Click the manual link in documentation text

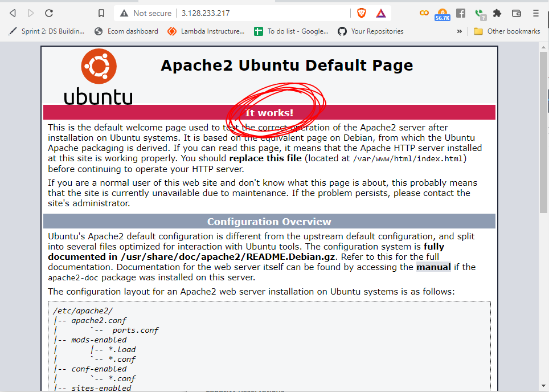point(433,267)
